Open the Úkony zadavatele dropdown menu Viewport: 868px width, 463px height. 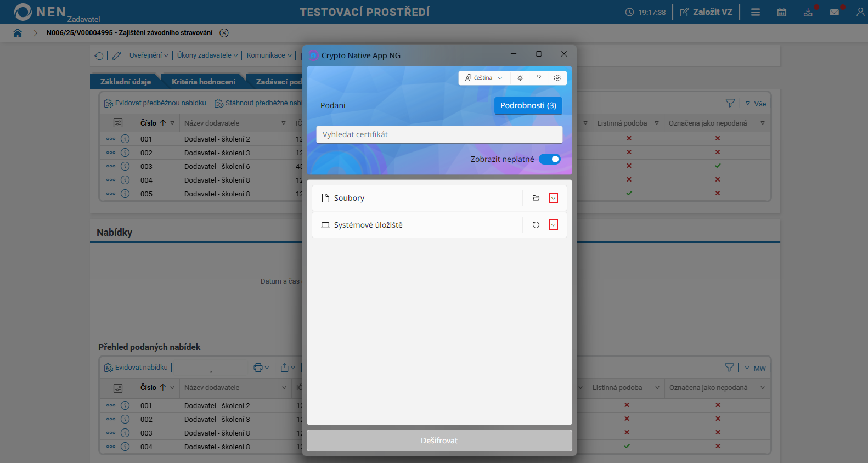(x=207, y=55)
